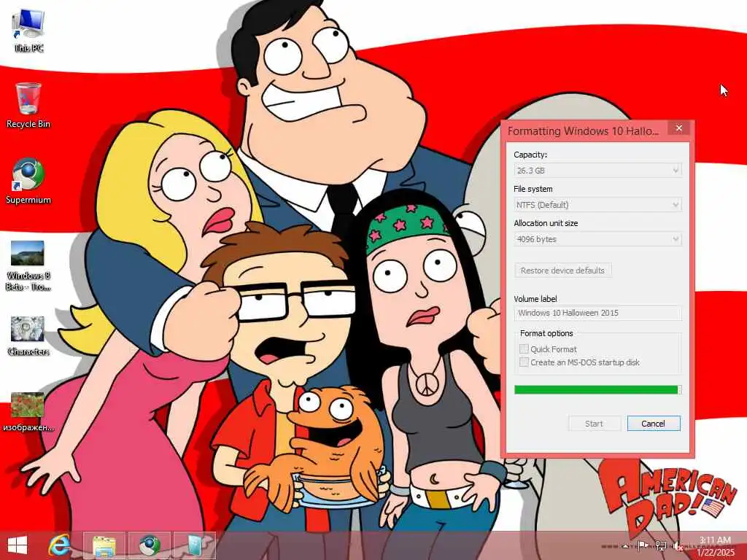This screenshot has height=560, width=747.
Task: Show hidden tray icons arrow
Action: (626, 545)
